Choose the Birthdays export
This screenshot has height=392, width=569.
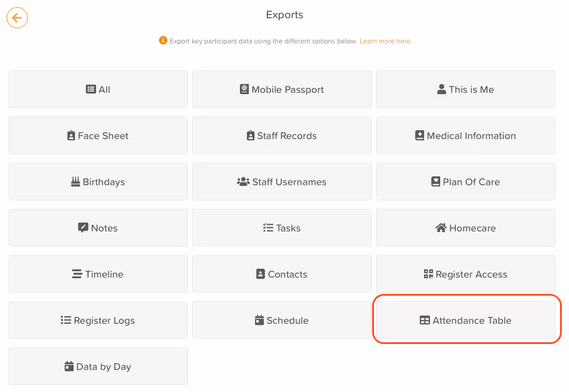click(98, 182)
